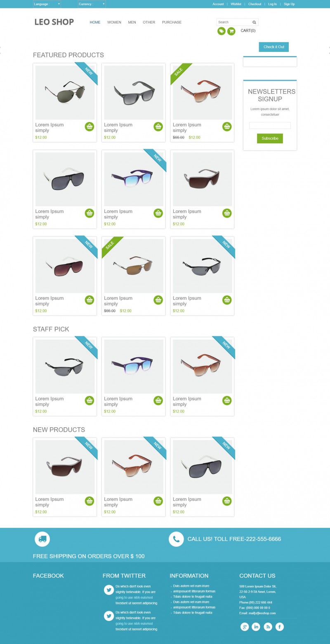Open the green shopping cart icon in header

coord(231,31)
